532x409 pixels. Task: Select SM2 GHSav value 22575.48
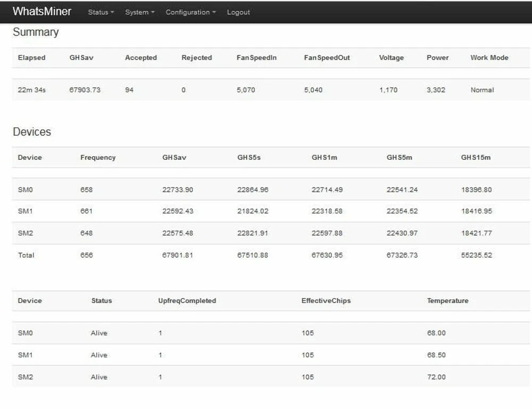click(178, 233)
